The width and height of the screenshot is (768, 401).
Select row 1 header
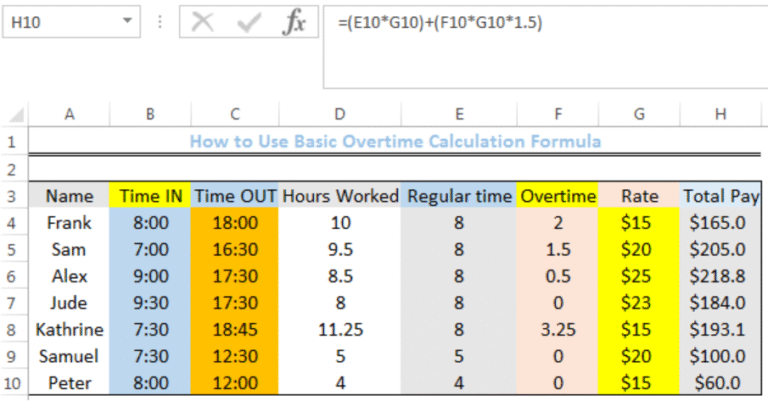(12, 142)
